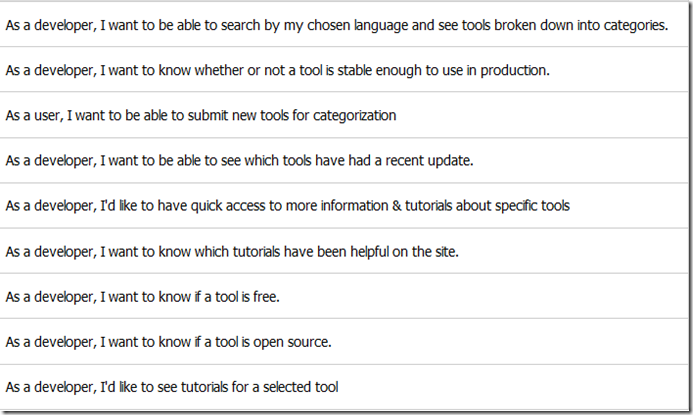Click the words 'open source' in the list
693x415 pixels.
pyautogui.click(x=291, y=342)
